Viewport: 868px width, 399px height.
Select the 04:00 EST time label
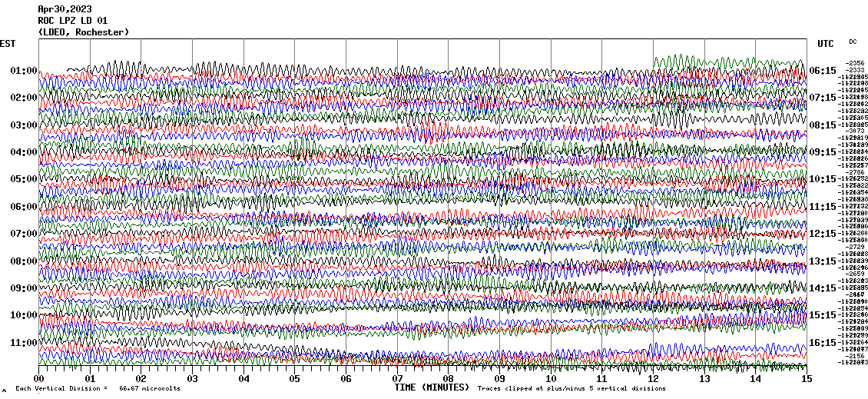pos(24,152)
